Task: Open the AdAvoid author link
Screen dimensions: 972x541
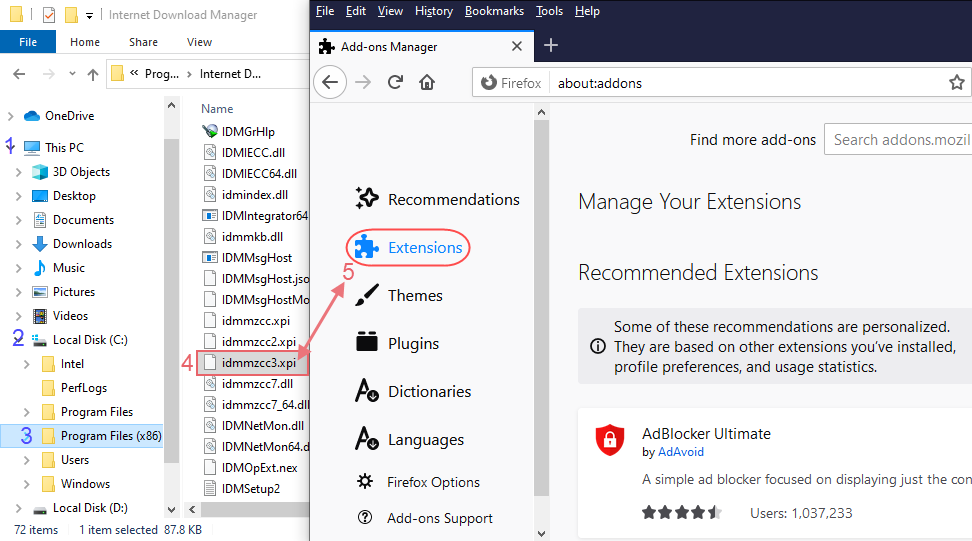Action: [x=681, y=452]
